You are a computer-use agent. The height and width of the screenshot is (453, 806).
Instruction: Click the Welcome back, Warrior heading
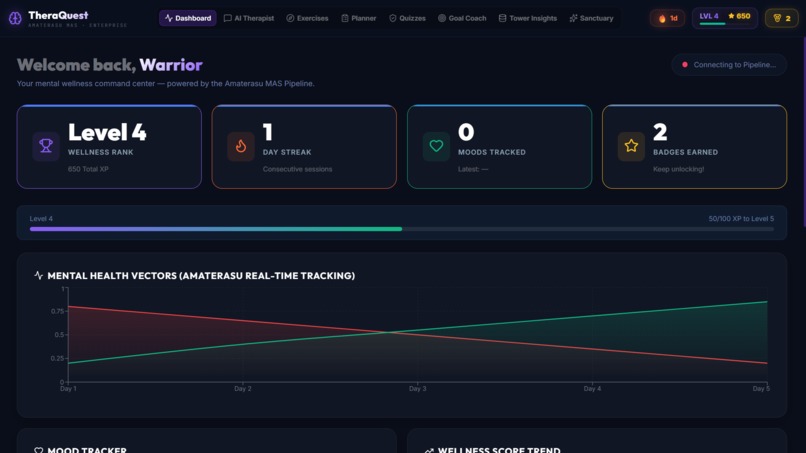[109, 65]
